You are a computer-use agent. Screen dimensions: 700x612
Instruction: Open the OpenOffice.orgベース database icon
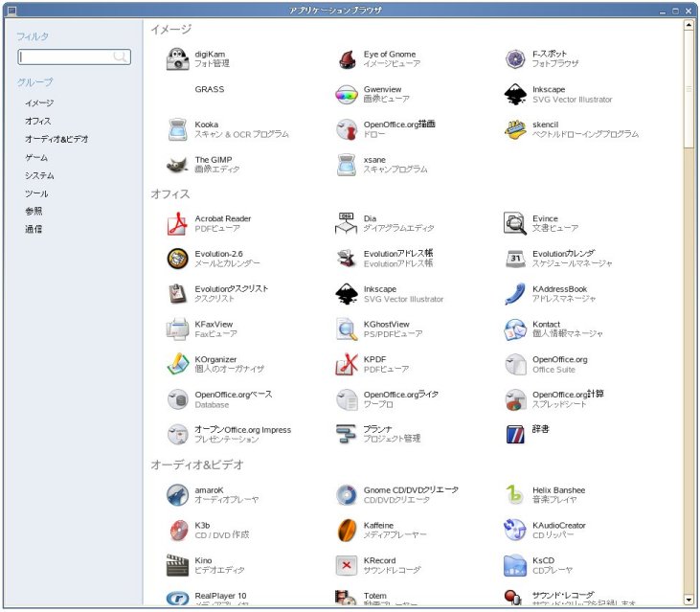[x=178, y=399]
